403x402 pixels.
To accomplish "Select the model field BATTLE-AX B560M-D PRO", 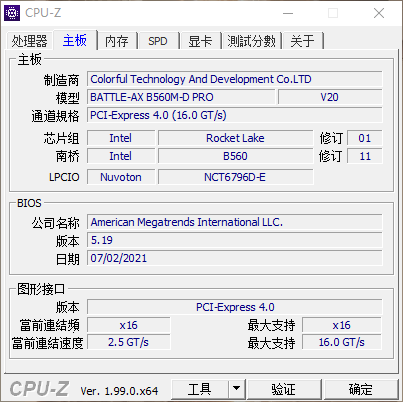I will click(x=181, y=97).
